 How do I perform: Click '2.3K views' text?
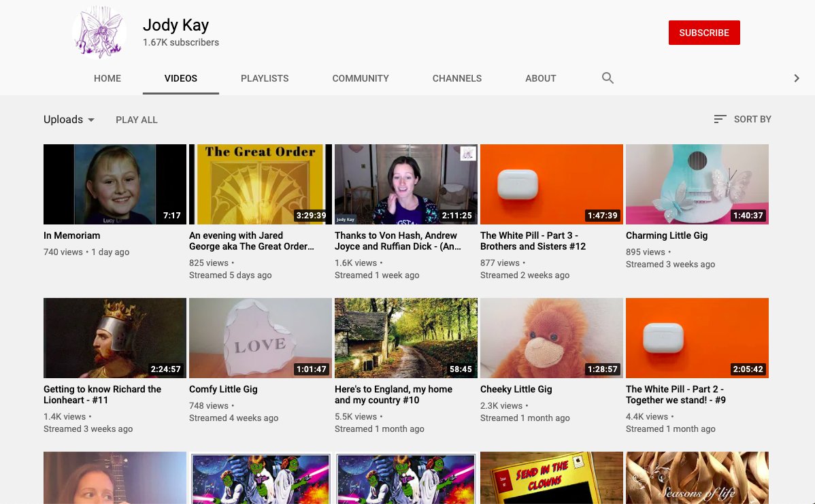[501, 406]
